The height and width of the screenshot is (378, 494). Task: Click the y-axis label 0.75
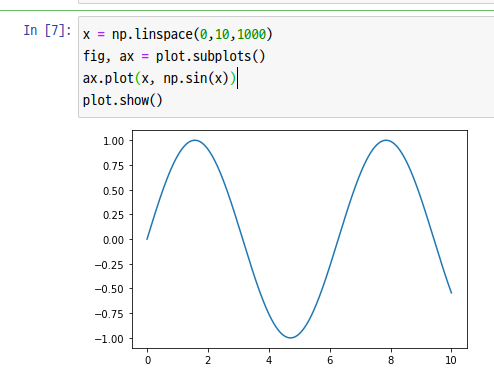pyautogui.click(x=114, y=166)
